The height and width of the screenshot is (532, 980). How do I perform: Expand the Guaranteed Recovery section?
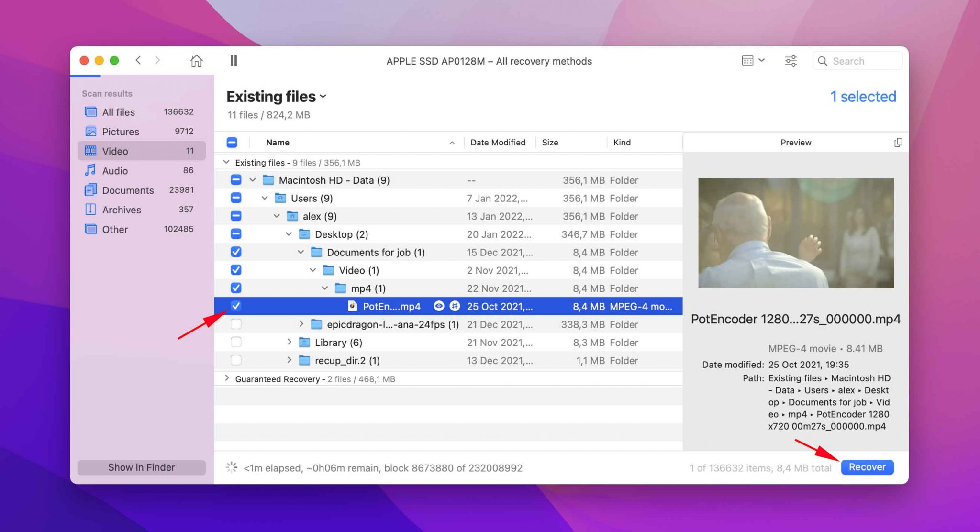(x=228, y=379)
